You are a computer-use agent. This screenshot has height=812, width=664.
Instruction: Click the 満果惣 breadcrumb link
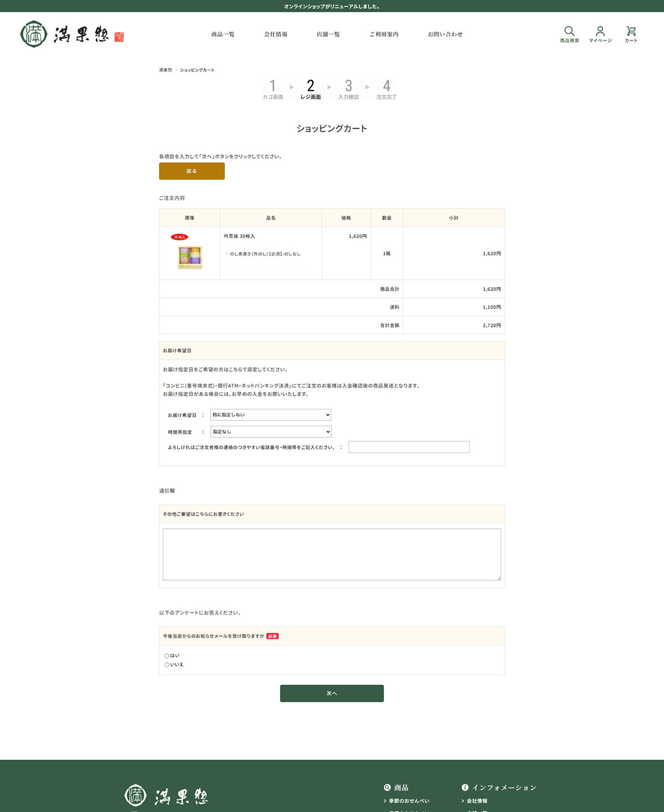[165, 70]
